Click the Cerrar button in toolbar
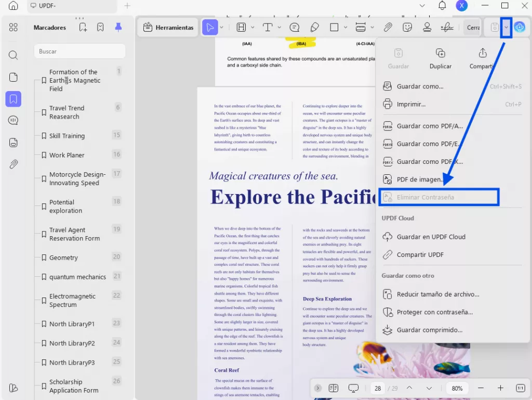Screen dimensions: 532x400 pos(473,28)
